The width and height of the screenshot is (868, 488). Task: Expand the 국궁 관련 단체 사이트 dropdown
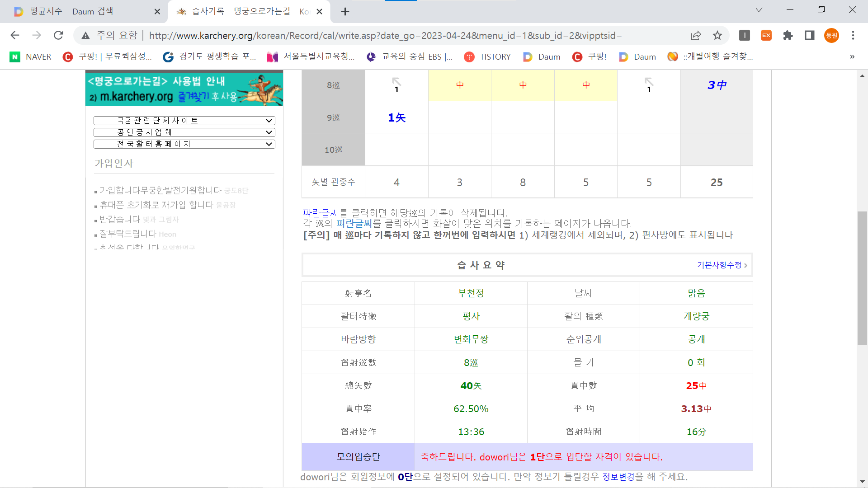click(x=184, y=121)
